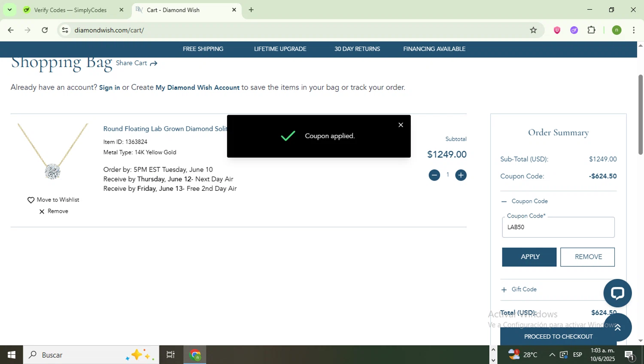Image resolution: width=644 pixels, height=364 pixels.
Task: Click the Share Cart arrow link
Action: pos(137,63)
